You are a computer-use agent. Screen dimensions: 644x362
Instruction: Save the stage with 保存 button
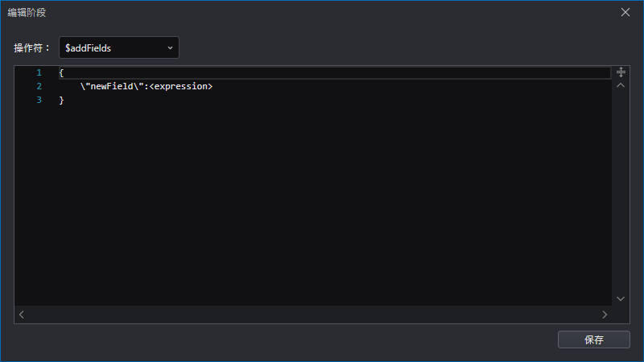pyautogui.click(x=594, y=339)
